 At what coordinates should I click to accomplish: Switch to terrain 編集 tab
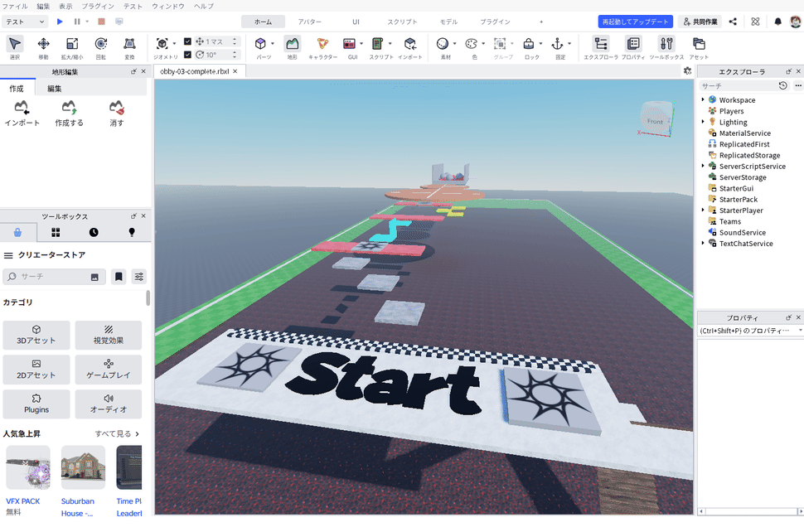[55, 89]
